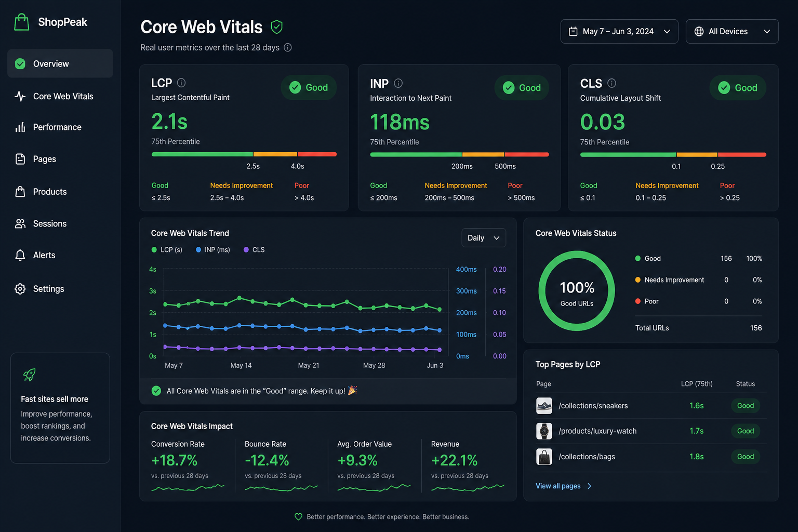
Task: Toggle Good status legend entry
Action: [648, 259]
